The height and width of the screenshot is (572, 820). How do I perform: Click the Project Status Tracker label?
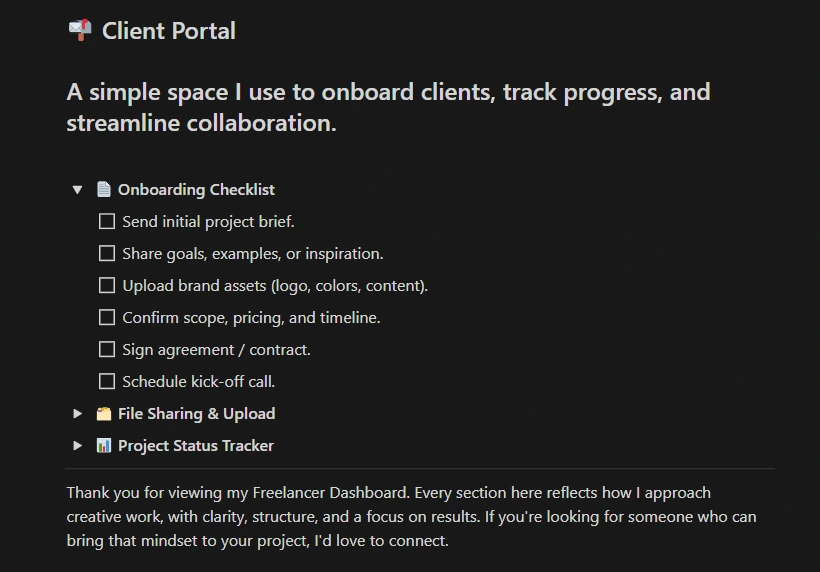pyautogui.click(x=196, y=445)
